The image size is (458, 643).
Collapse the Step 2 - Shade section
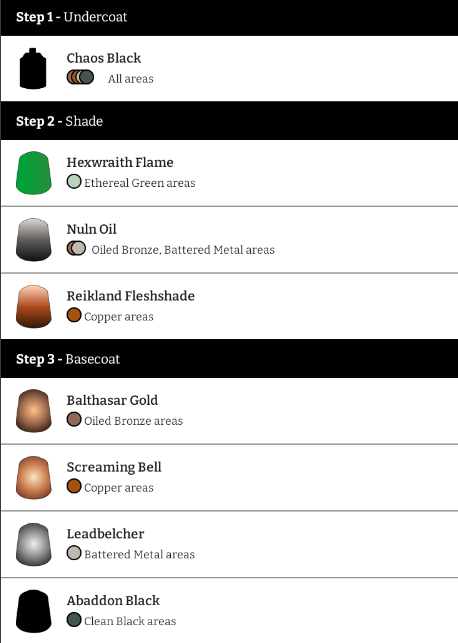[229, 121]
